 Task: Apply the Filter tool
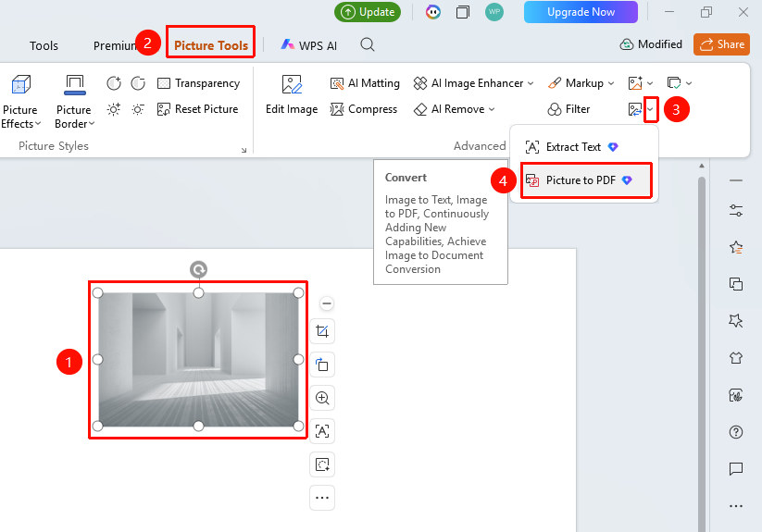[x=568, y=109]
